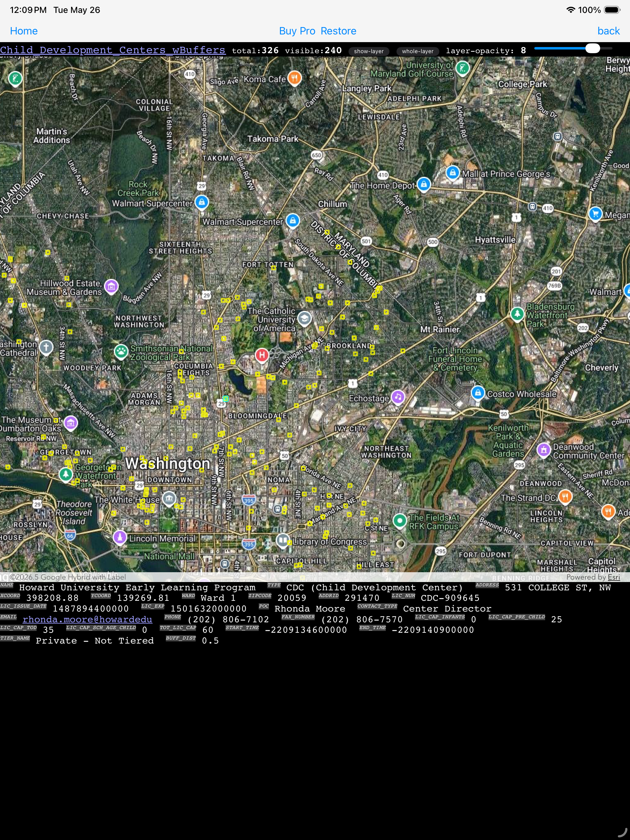Select license number CDC-909645
630x840 pixels.
450,598
